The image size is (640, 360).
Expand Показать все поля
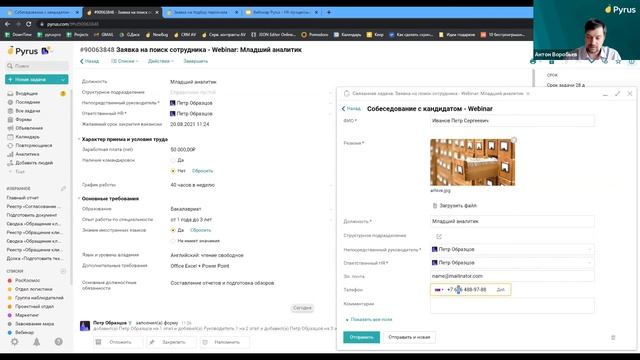coord(369,320)
